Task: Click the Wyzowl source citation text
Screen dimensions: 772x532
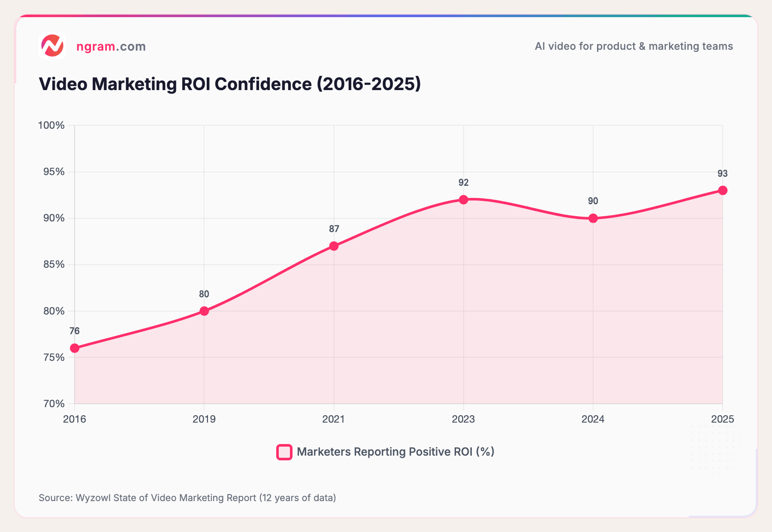Action: 188,498
